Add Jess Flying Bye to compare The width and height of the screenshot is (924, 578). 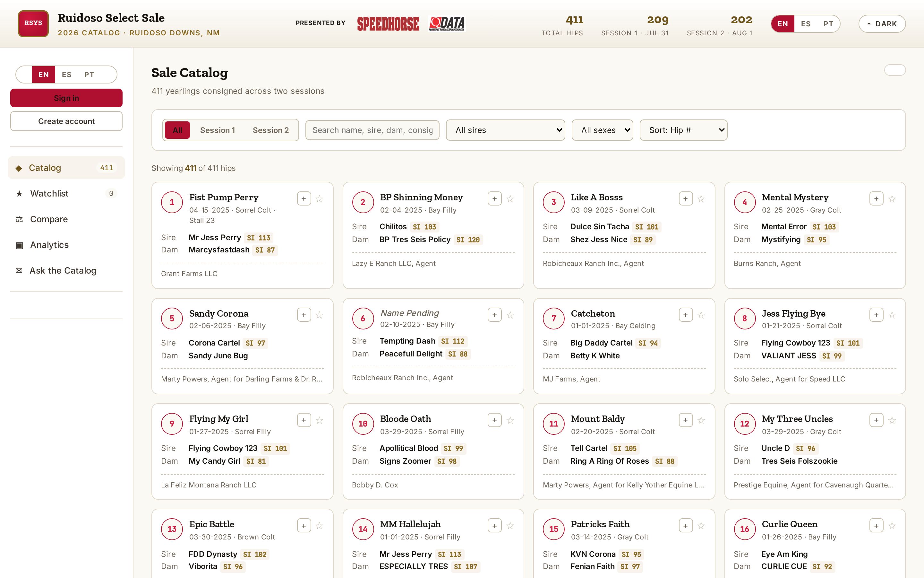[x=876, y=315]
